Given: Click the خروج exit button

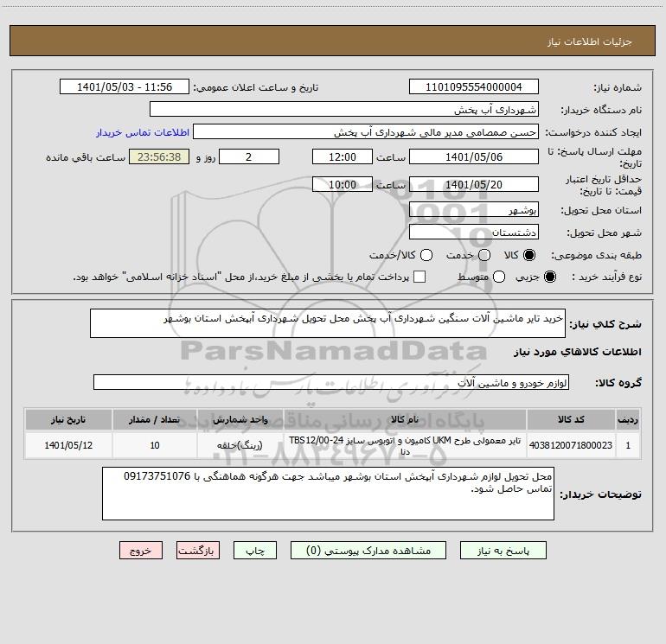Looking at the screenshot, I should tap(141, 551).
